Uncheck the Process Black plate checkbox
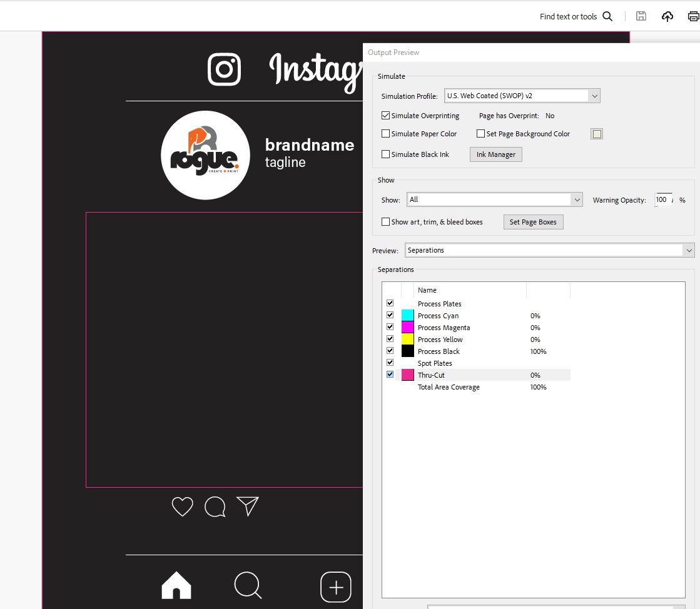700x609 pixels. pos(390,351)
